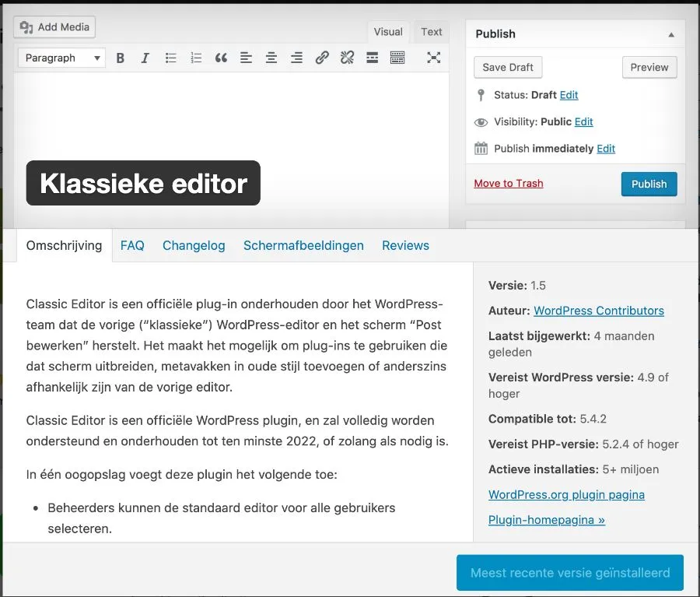Enable distraction-free fullscreen mode
This screenshot has height=597, width=700.
[433, 58]
